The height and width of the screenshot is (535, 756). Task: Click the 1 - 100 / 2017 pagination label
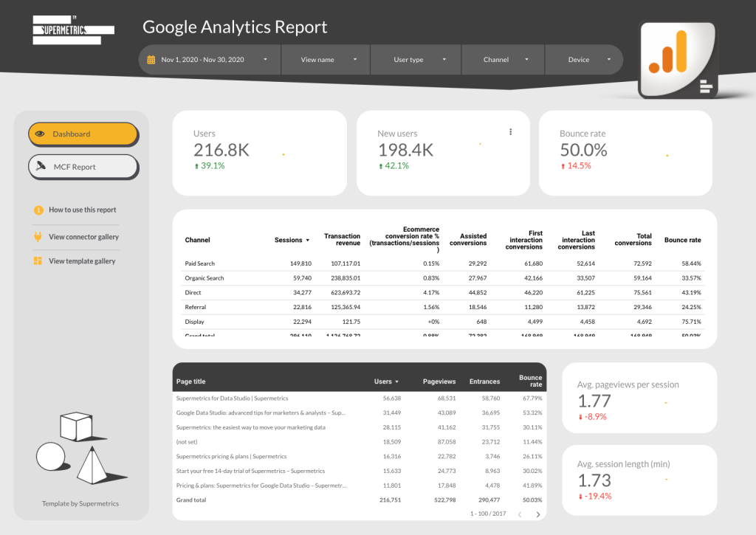(488, 514)
